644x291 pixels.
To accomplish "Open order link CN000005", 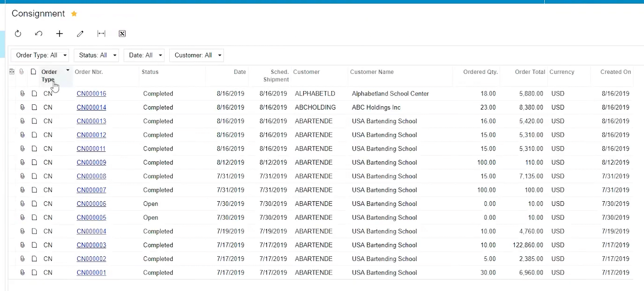I will [x=92, y=218].
